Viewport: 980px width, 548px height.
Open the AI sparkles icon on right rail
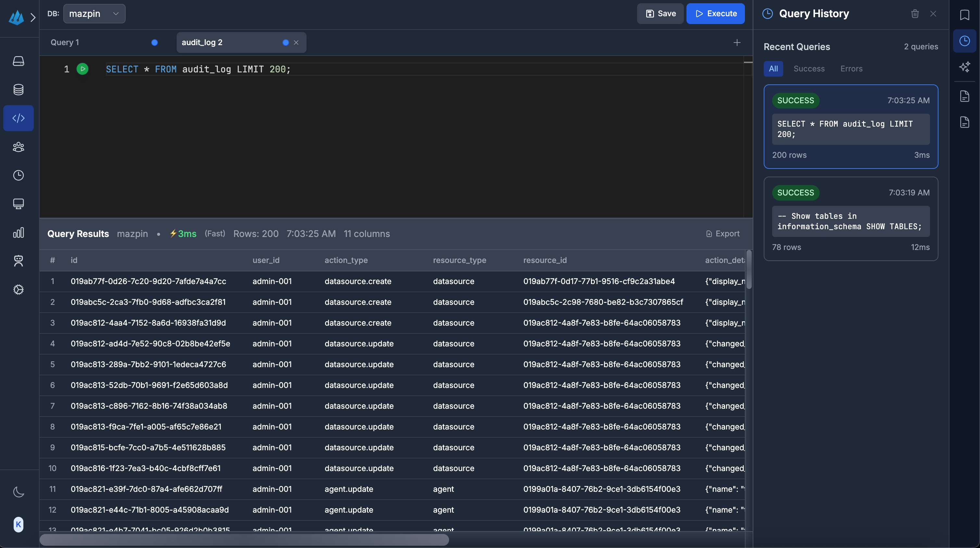pos(964,67)
